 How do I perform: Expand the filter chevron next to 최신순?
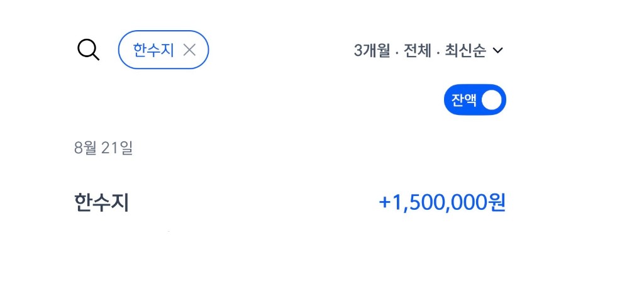point(497,50)
